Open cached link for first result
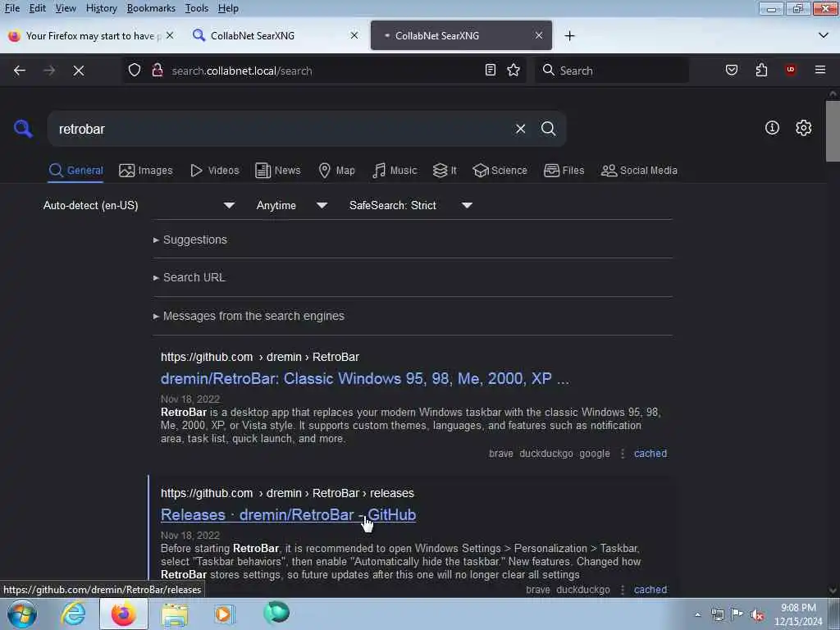Image resolution: width=840 pixels, height=630 pixels. click(x=651, y=453)
